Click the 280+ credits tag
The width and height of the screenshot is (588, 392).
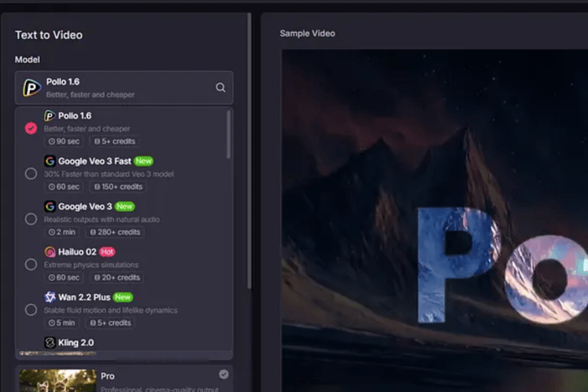pyautogui.click(x=115, y=232)
